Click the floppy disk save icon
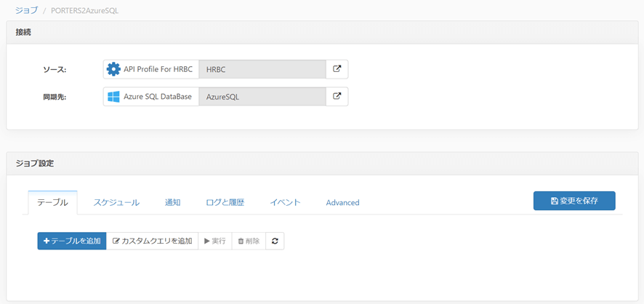644x304 pixels. (x=555, y=201)
